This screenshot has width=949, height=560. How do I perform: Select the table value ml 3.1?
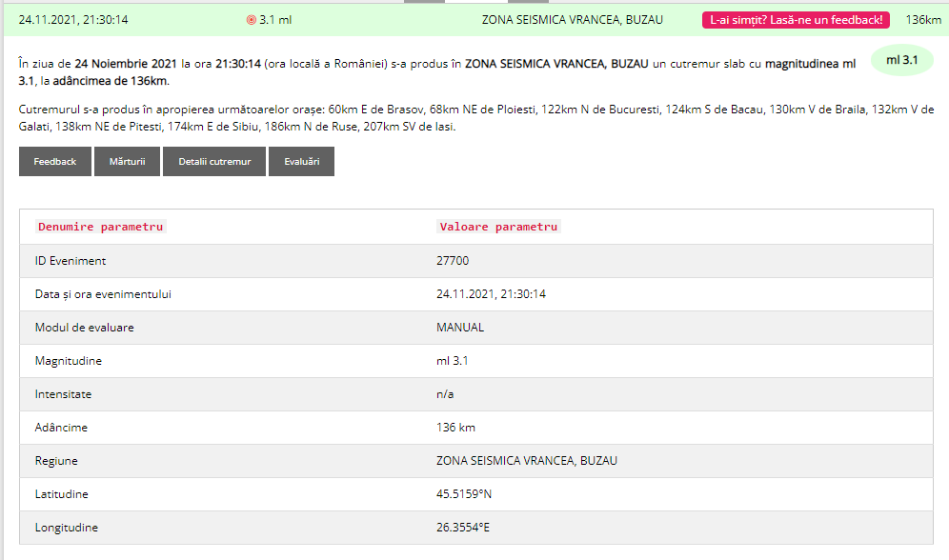pyautogui.click(x=452, y=360)
